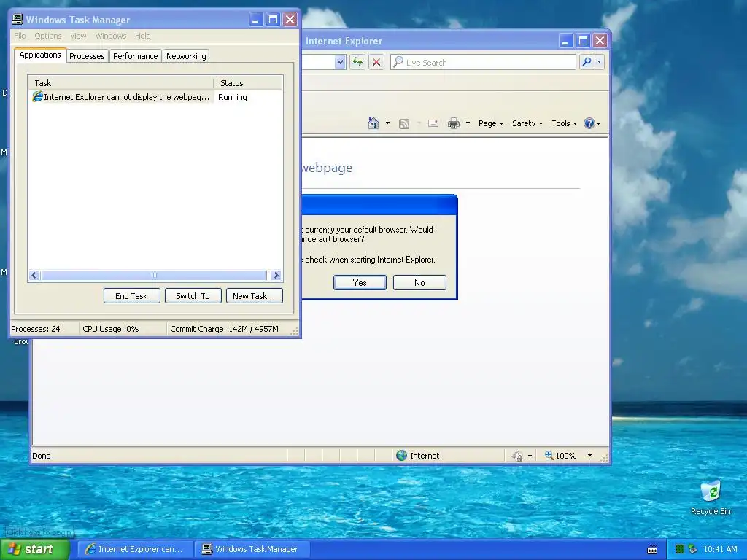
Task: Open the Options menu in Task Manager
Action: coord(47,36)
